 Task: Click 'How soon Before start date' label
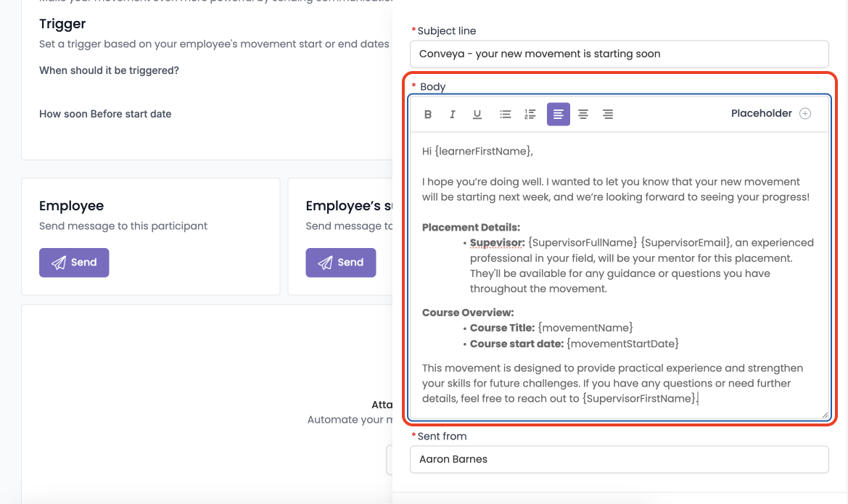(x=105, y=114)
